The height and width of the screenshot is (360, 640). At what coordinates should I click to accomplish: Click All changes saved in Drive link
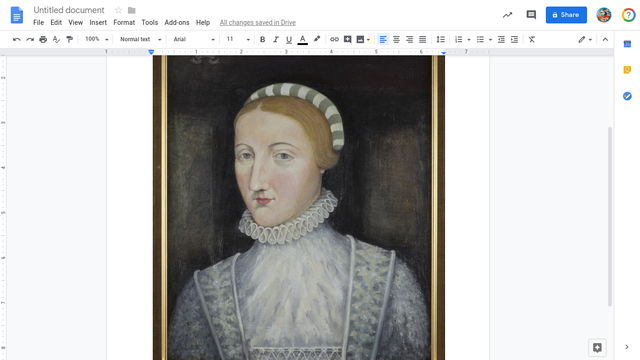click(258, 22)
